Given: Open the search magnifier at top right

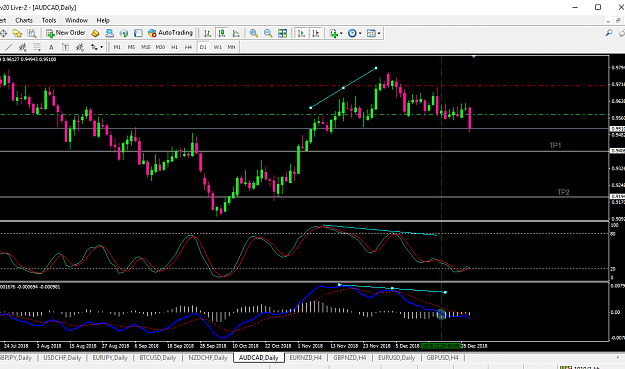Looking at the screenshot, I should pyautogui.click(x=609, y=33).
